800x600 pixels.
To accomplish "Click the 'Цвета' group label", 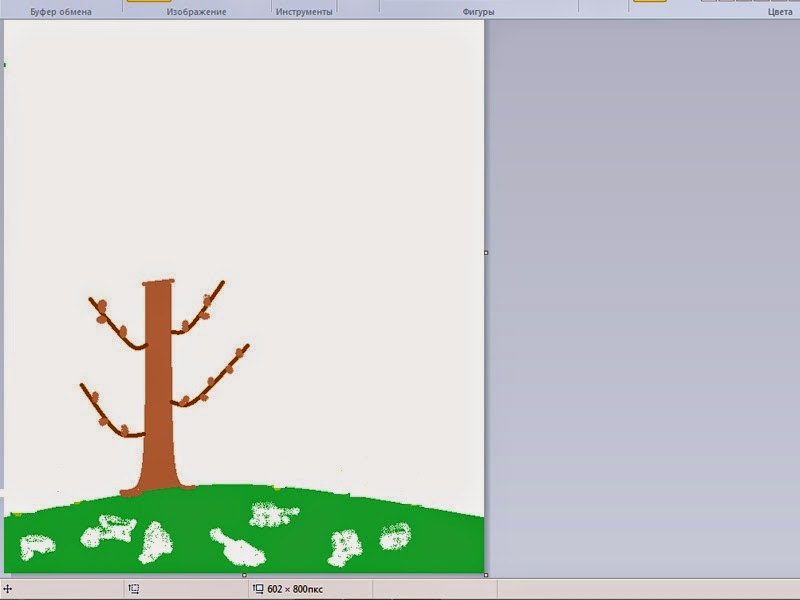I will coord(780,12).
